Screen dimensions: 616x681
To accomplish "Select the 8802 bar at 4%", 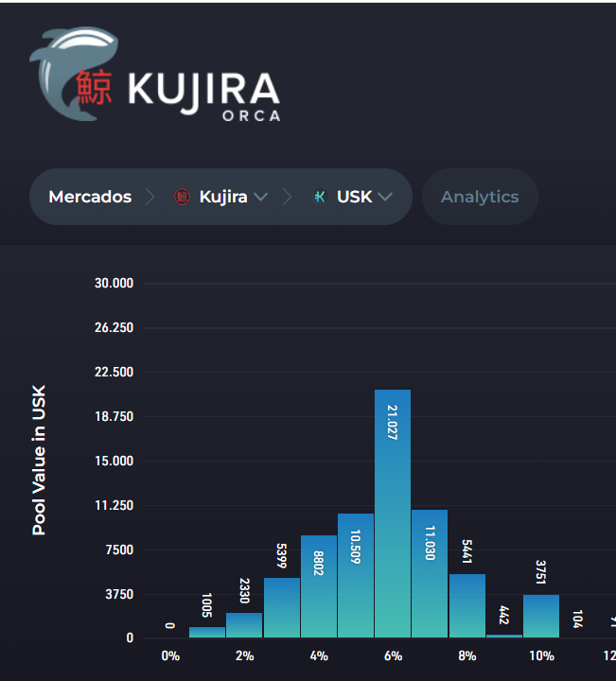I will pyautogui.click(x=319, y=586).
